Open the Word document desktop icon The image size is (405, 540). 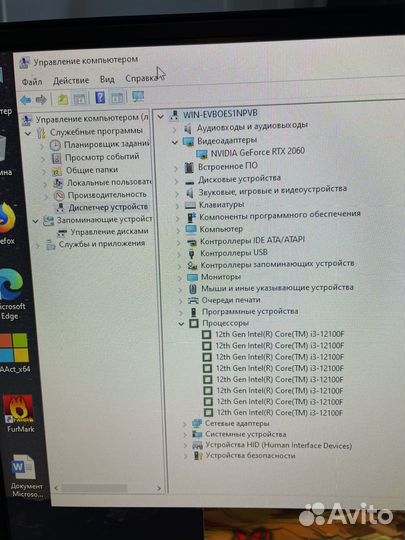[x=25, y=476]
